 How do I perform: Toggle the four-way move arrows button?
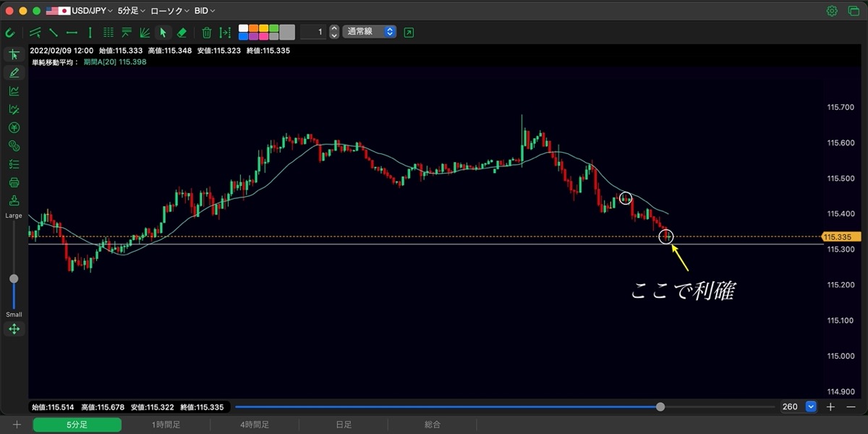point(14,329)
